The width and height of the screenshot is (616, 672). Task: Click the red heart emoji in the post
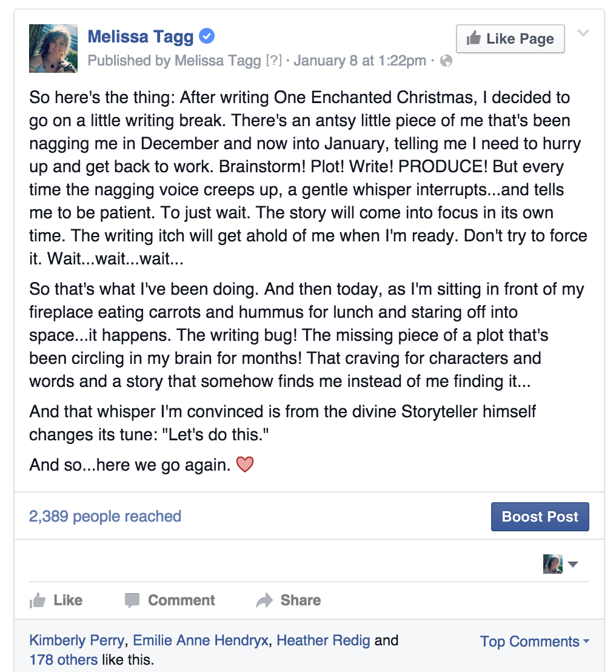click(245, 464)
